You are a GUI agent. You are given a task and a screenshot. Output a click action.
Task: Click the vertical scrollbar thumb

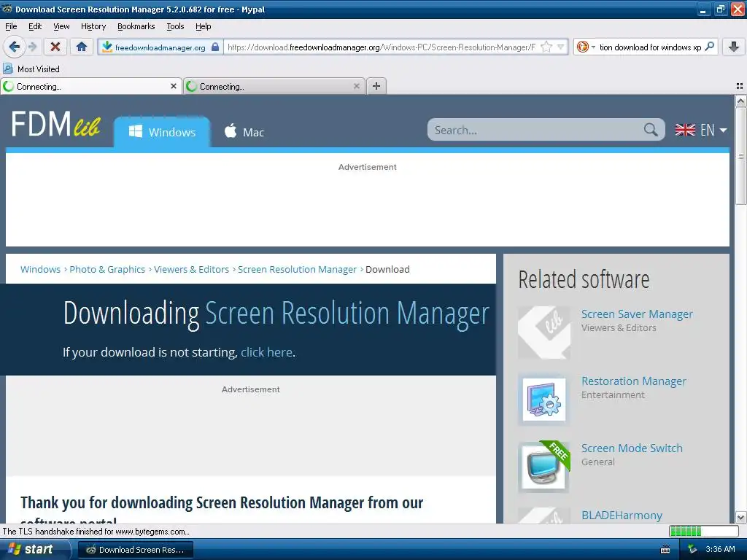click(x=740, y=155)
